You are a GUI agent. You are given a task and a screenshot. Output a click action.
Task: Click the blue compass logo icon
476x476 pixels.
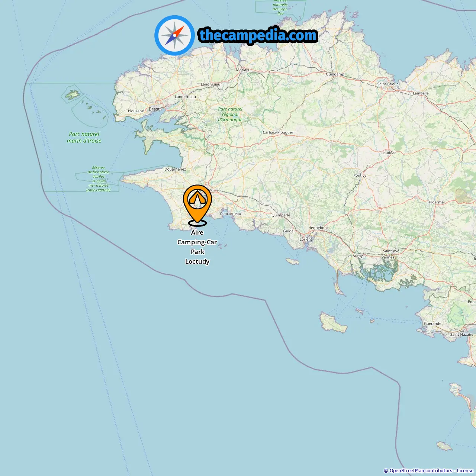coord(174,35)
